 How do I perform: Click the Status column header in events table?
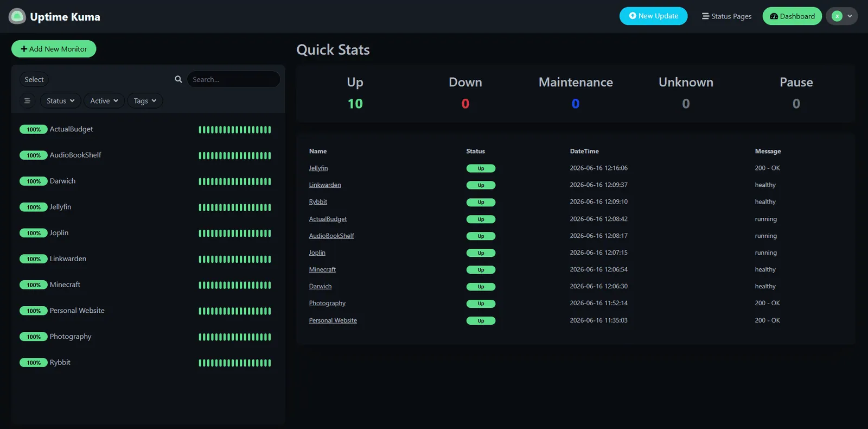(476, 151)
